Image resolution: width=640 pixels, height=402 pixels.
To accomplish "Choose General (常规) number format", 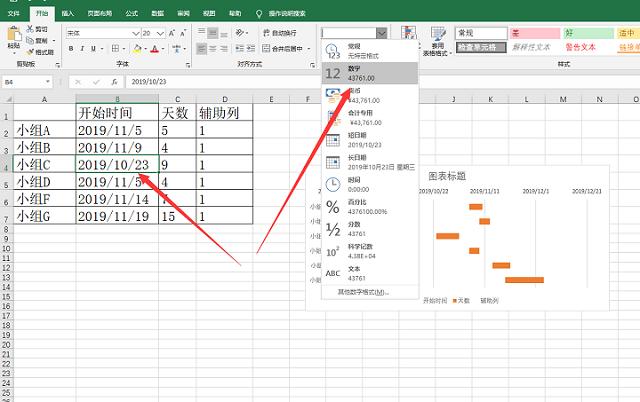I will pos(370,51).
